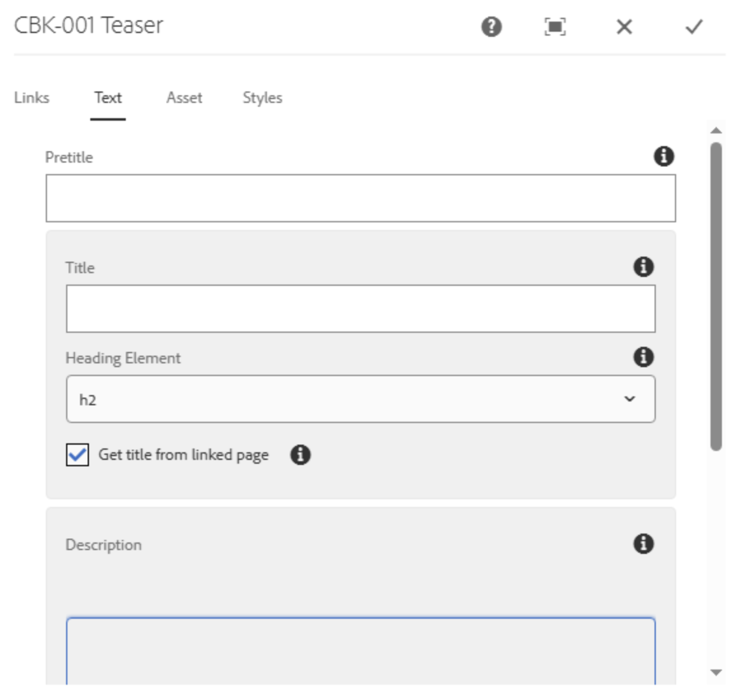
Task: Click into the Title input field
Action: [360, 309]
